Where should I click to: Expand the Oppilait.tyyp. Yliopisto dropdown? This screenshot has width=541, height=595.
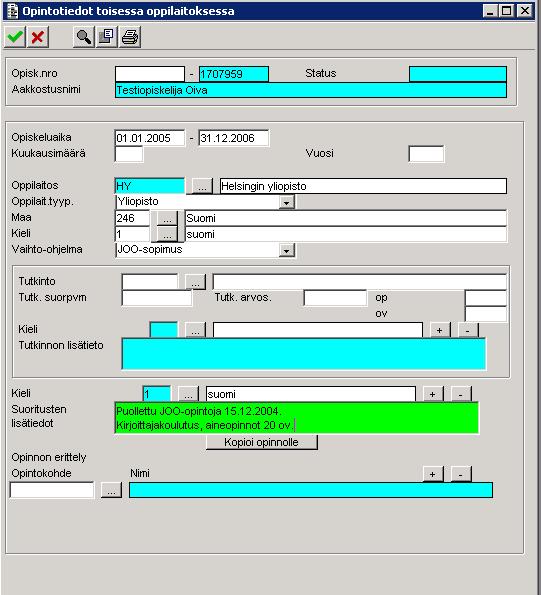click(287, 202)
